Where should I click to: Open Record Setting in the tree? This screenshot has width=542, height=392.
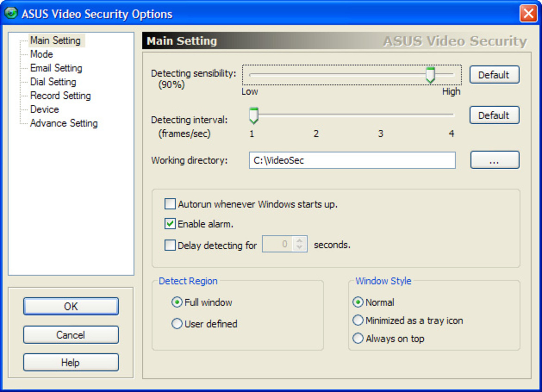click(61, 96)
